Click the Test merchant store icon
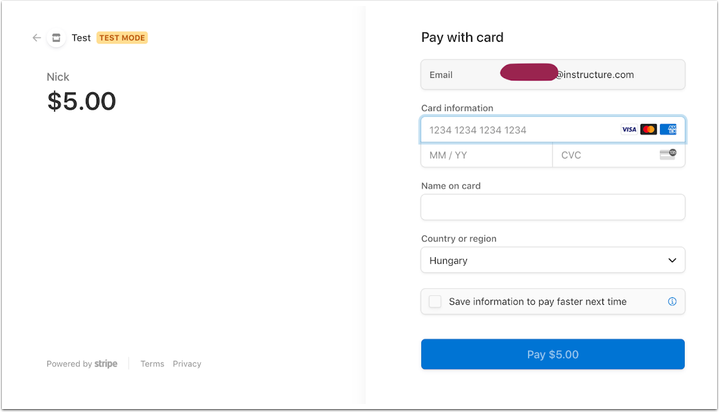 pos(56,38)
